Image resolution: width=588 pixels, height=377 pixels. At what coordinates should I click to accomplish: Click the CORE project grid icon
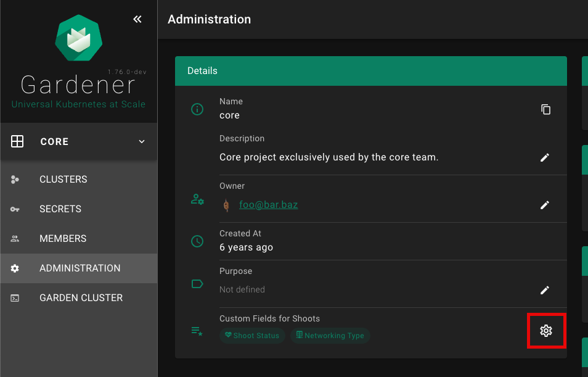pos(17,142)
